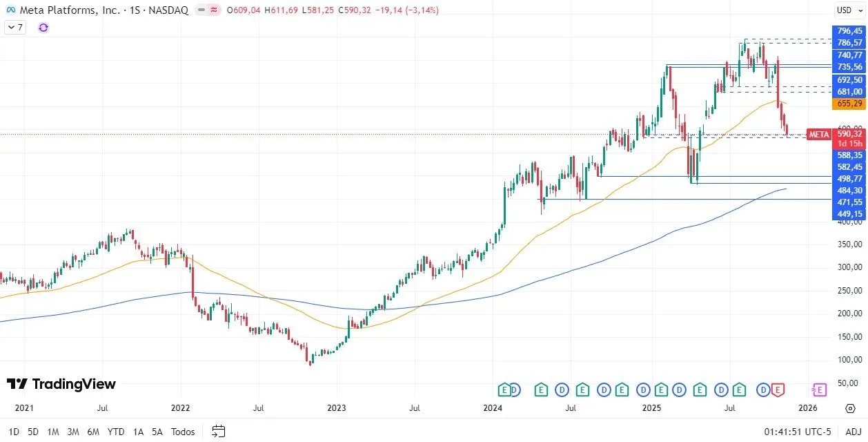Click the purple upcoming earnings marker
The image size is (868, 442).
[819, 390]
